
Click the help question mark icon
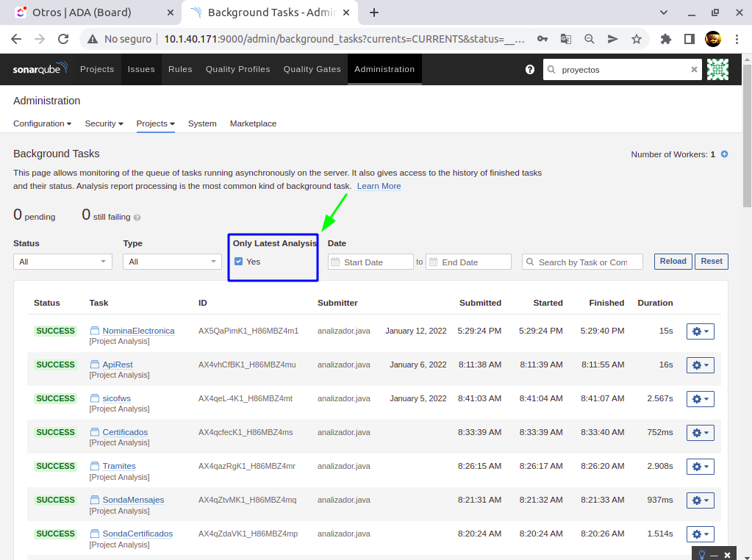[530, 70]
